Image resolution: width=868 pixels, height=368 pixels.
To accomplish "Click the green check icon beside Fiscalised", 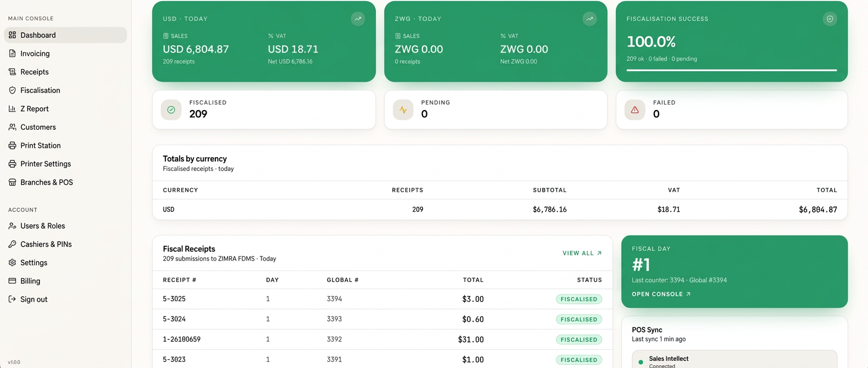I will (x=171, y=110).
